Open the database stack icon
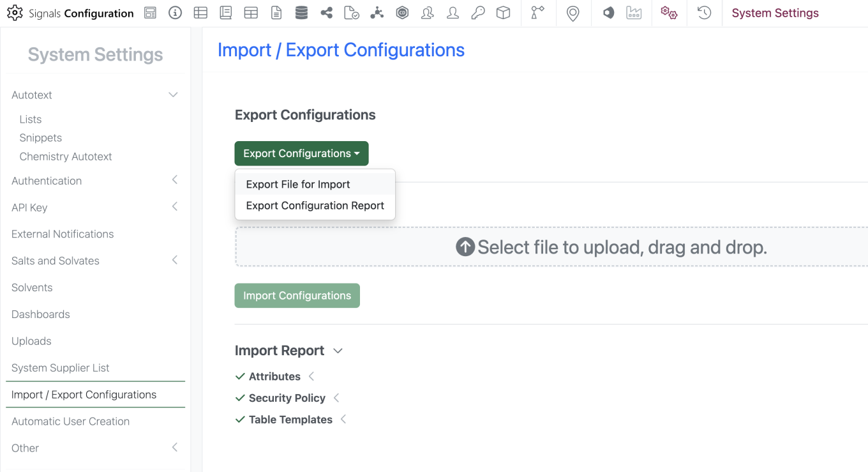The image size is (868, 472). 301,13
